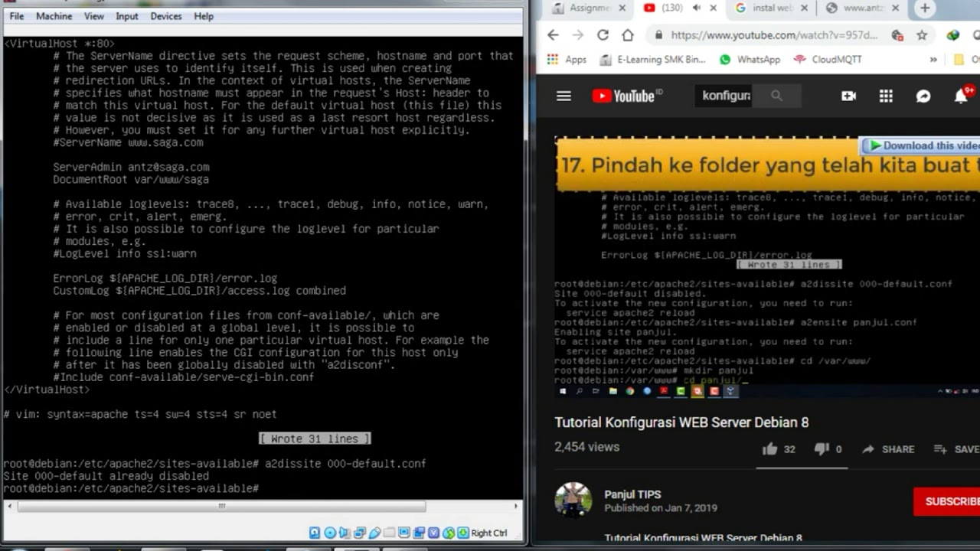Click the mouse integration icon in VirtualBox status bar
The image size is (980, 551).
tap(449, 533)
